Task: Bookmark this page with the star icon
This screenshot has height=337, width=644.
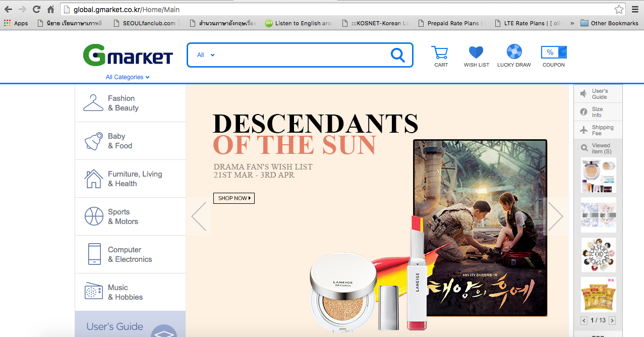Action: (x=619, y=9)
